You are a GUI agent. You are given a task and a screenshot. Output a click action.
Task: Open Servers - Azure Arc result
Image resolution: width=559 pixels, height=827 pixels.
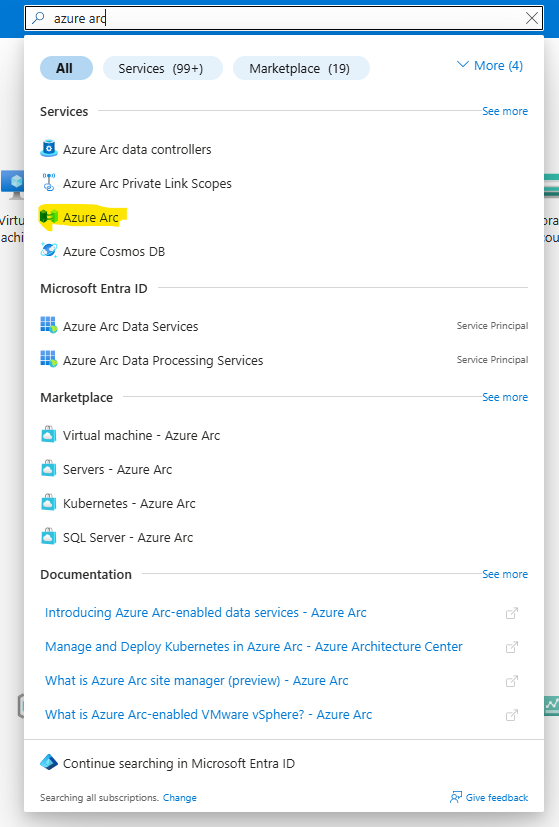pos(118,469)
